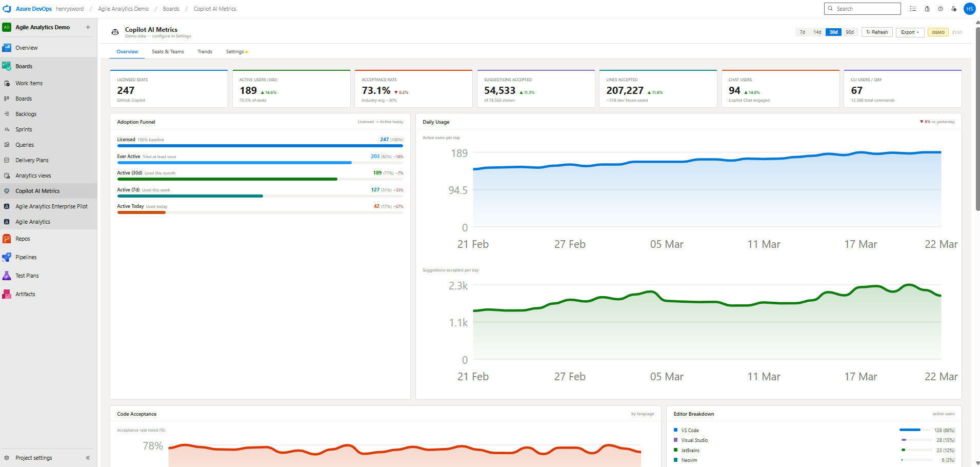The image size is (980, 467).
Task: Open Backlogs from the Boards section
Action: coord(27,114)
